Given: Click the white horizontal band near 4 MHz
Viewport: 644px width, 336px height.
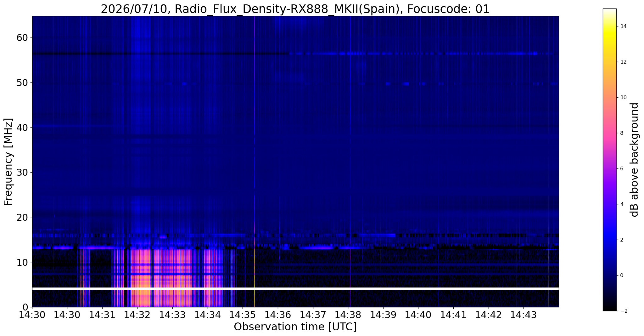Looking at the screenshot, I should tap(295, 288).
